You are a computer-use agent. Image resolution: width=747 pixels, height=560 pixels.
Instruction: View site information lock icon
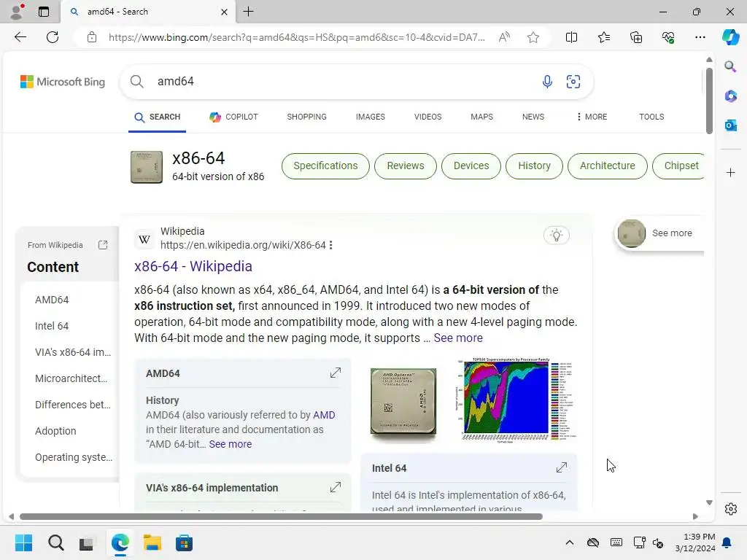point(92,37)
